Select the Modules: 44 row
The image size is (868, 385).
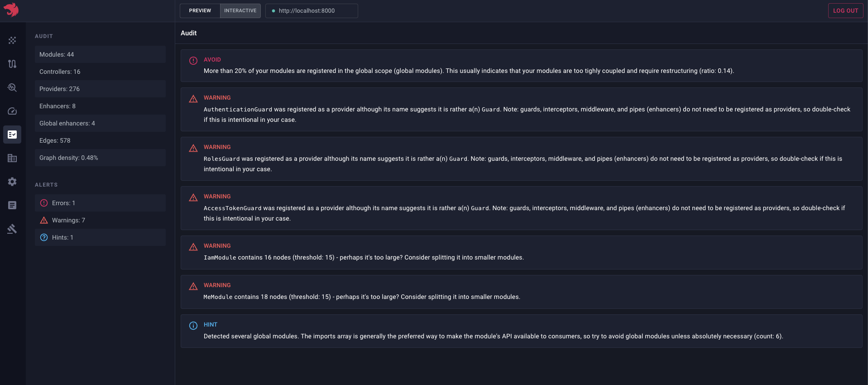[100, 54]
